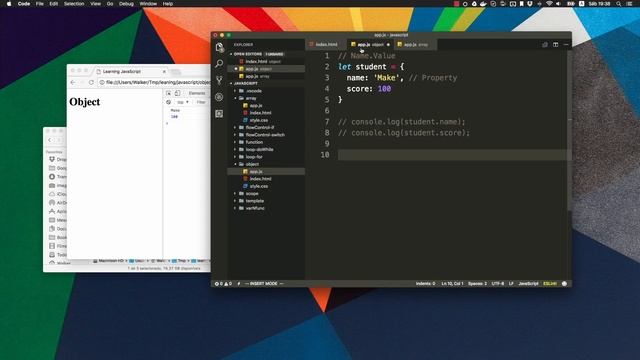This screenshot has width=640, height=360.
Task: Click line 10 in the code editor
Action: tap(453, 155)
